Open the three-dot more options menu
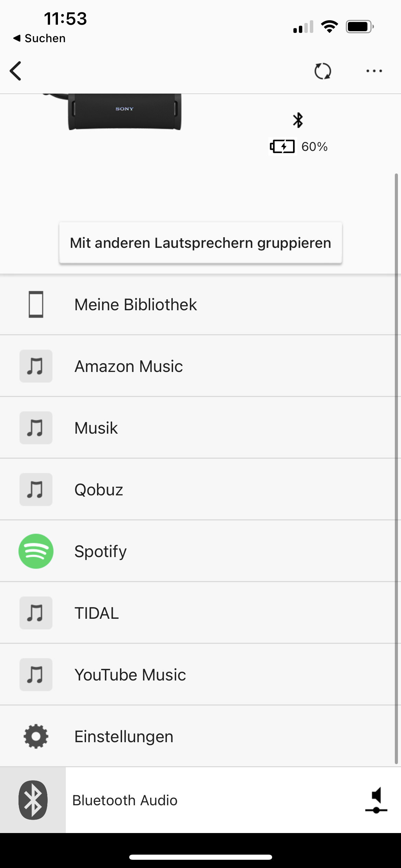The width and height of the screenshot is (401, 868). tap(374, 71)
